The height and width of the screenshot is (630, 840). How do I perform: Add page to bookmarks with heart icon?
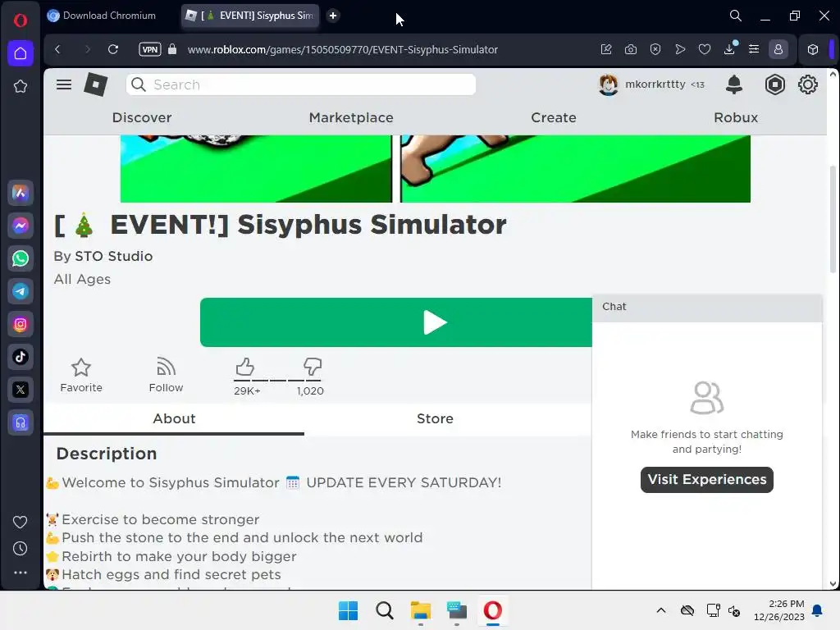tap(705, 49)
